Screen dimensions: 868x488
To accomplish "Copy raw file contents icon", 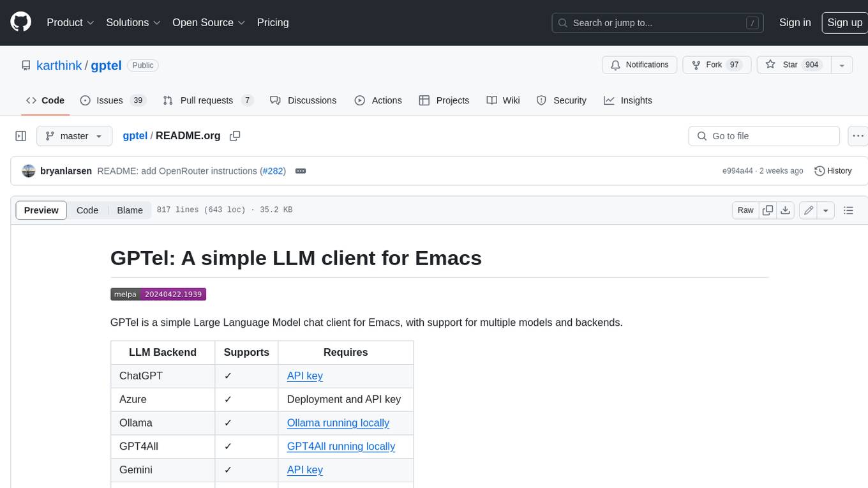I will (768, 210).
